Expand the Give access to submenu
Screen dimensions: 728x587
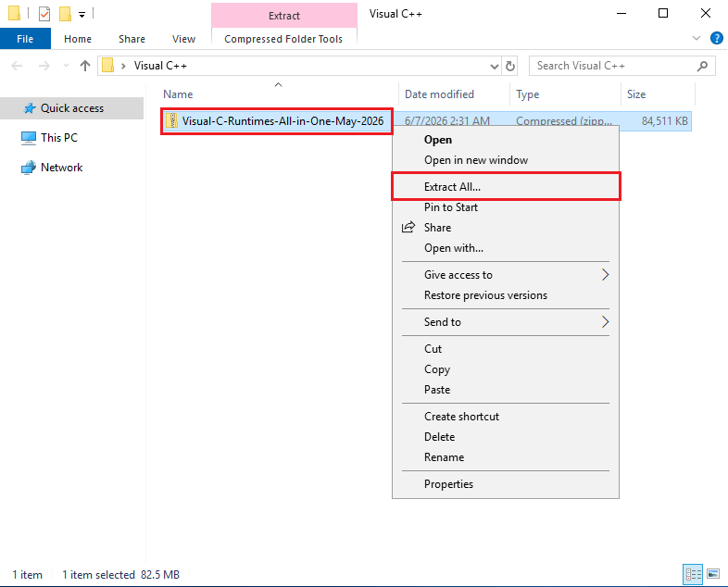(506, 275)
